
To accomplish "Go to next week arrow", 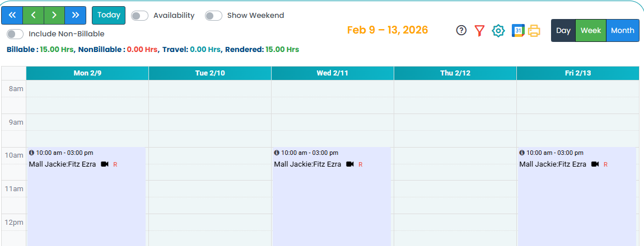I will (x=54, y=15).
